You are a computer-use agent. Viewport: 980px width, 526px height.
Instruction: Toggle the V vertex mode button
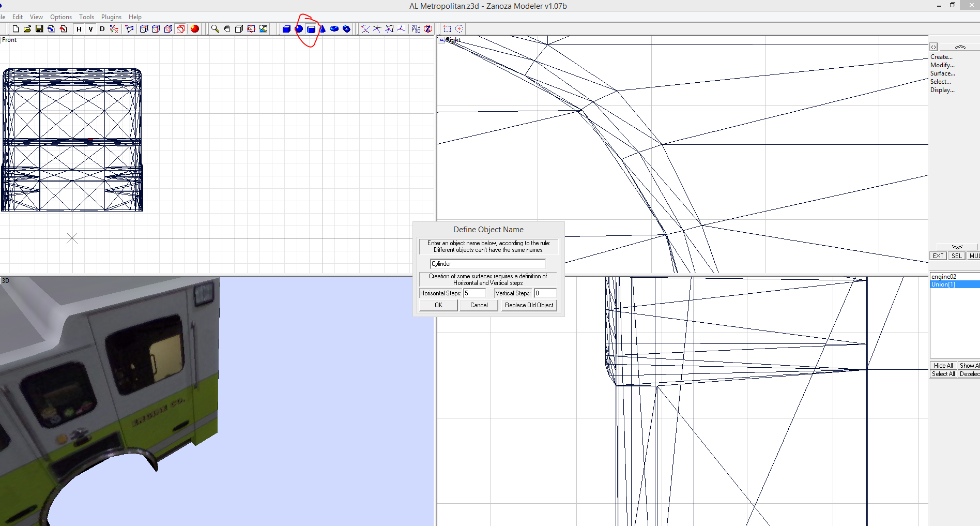click(90, 29)
